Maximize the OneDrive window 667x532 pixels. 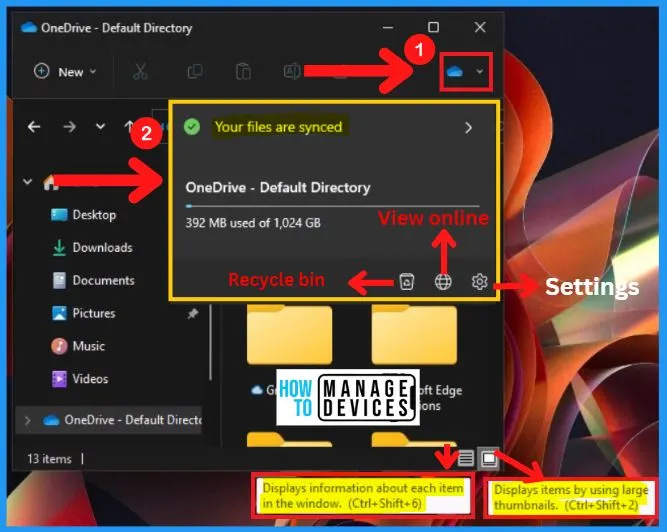433,27
